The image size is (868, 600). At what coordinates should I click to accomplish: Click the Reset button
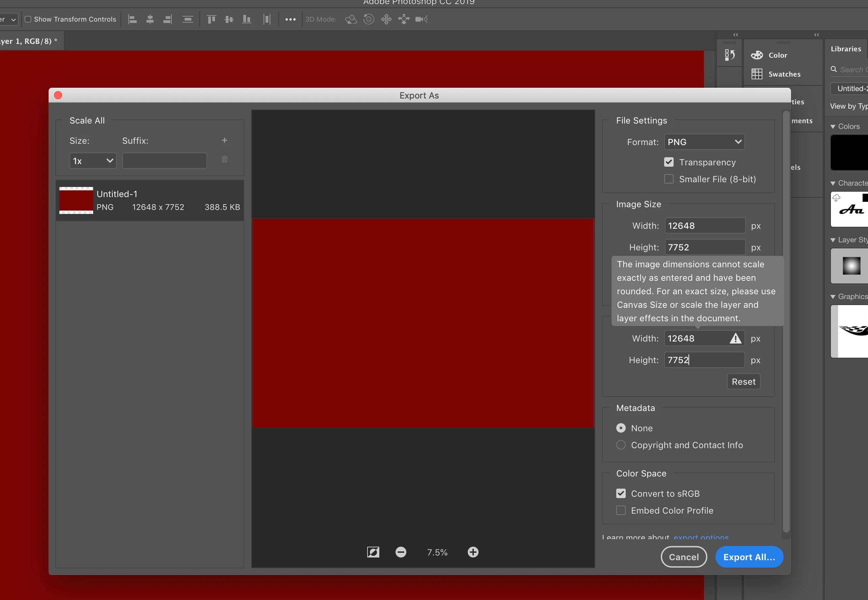point(743,382)
